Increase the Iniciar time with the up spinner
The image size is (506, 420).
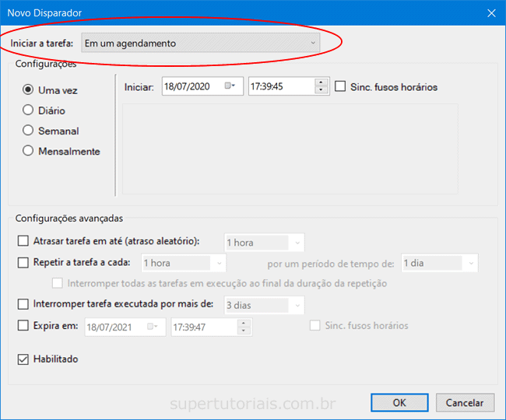(x=321, y=82)
